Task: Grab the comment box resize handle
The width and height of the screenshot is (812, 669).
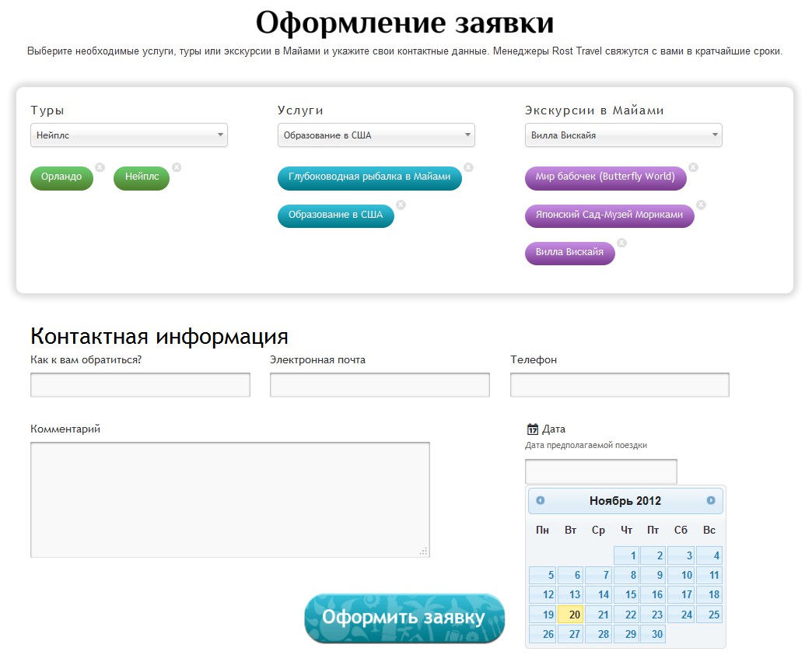Action: click(424, 552)
